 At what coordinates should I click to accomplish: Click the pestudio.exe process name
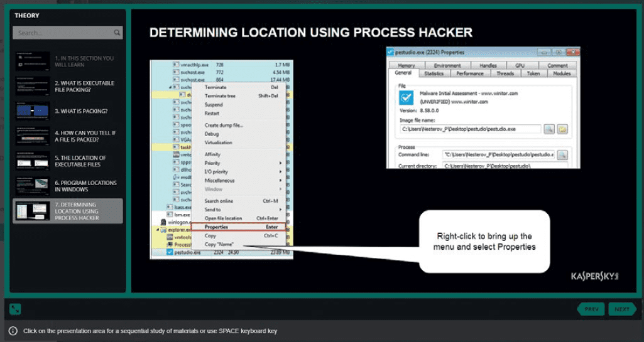point(187,253)
